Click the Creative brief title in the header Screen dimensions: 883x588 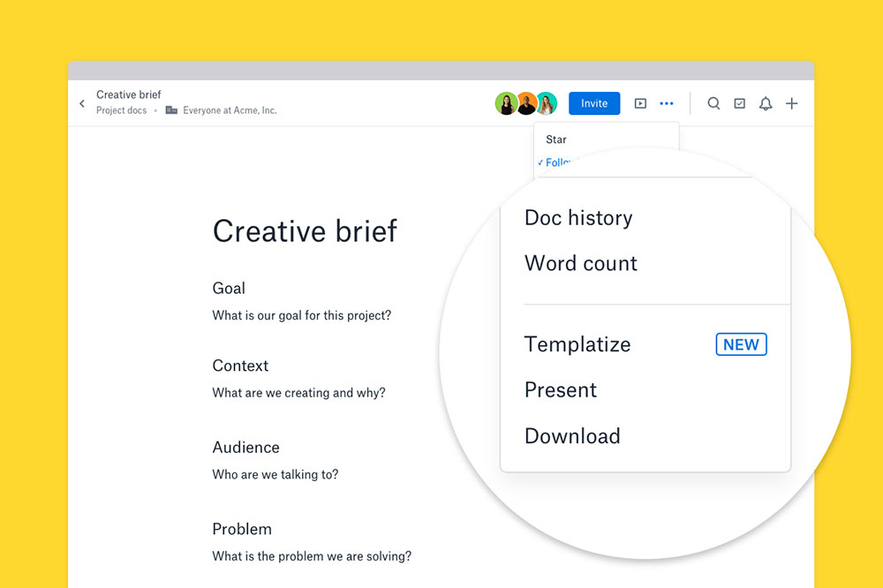click(128, 94)
